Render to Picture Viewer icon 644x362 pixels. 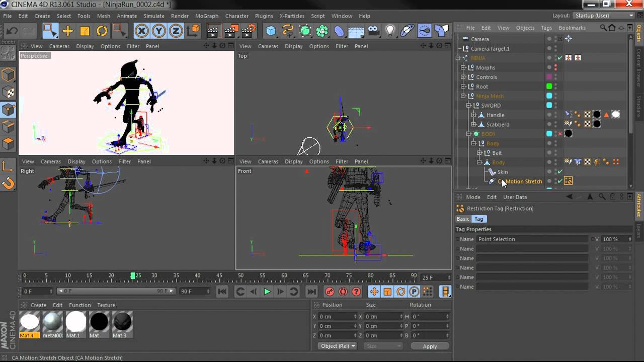tap(230, 31)
